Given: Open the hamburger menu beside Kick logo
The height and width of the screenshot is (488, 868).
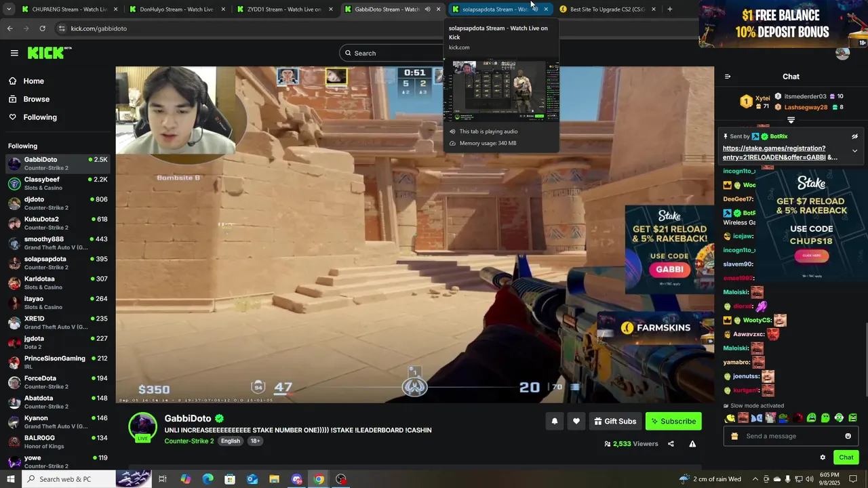Looking at the screenshot, I should [x=14, y=53].
